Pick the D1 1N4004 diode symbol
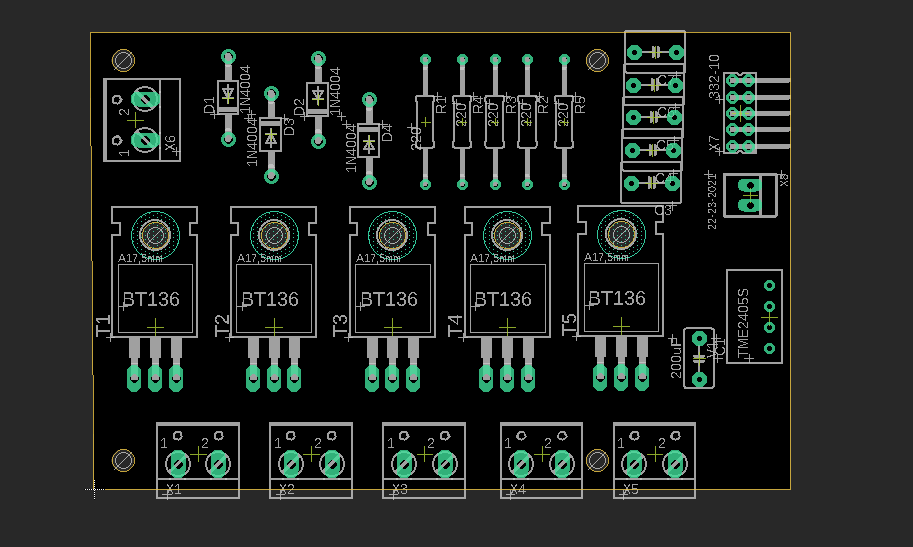Screen dimensions: 913x547 point(228,97)
